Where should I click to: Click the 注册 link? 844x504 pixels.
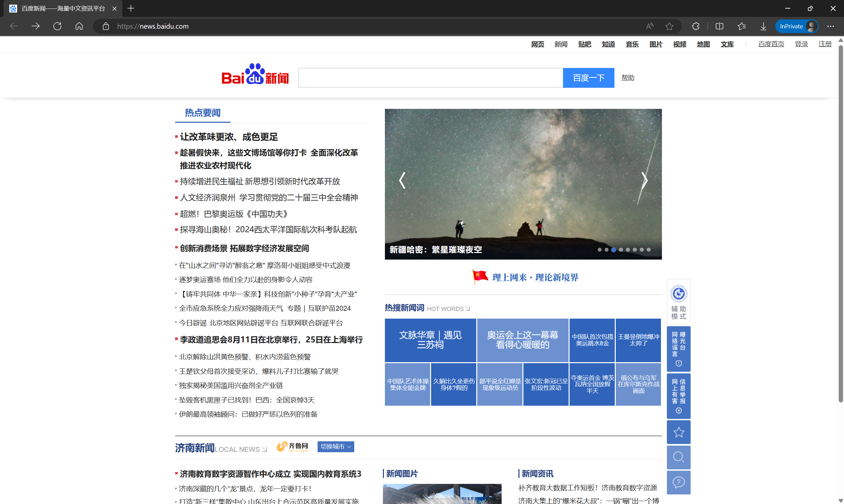pyautogui.click(x=825, y=44)
